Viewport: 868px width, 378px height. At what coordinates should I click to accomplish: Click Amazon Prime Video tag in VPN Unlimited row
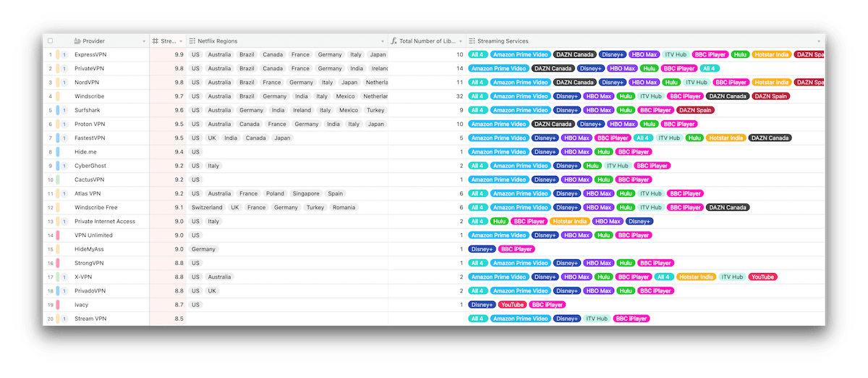tap(498, 235)
